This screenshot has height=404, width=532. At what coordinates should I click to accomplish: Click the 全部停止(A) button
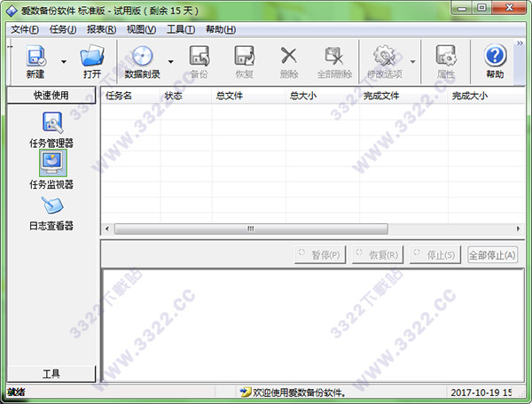pos(493,255)
